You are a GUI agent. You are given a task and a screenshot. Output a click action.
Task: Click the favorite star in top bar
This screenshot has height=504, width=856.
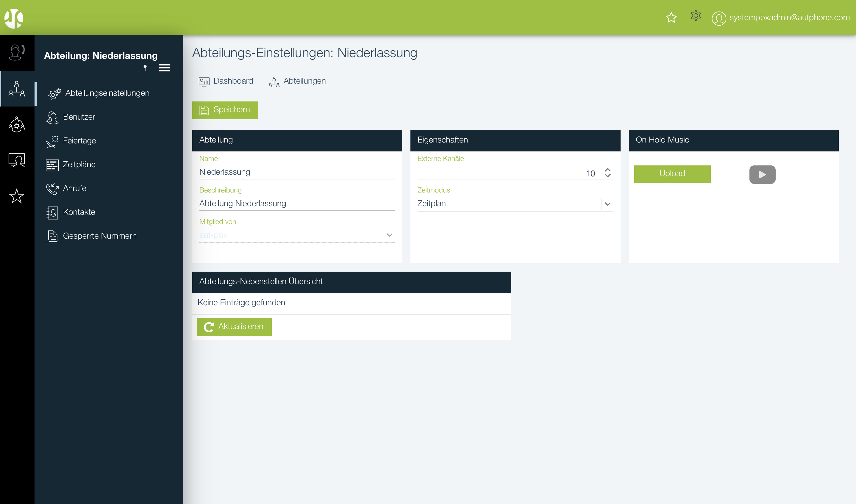click(671, 18)
